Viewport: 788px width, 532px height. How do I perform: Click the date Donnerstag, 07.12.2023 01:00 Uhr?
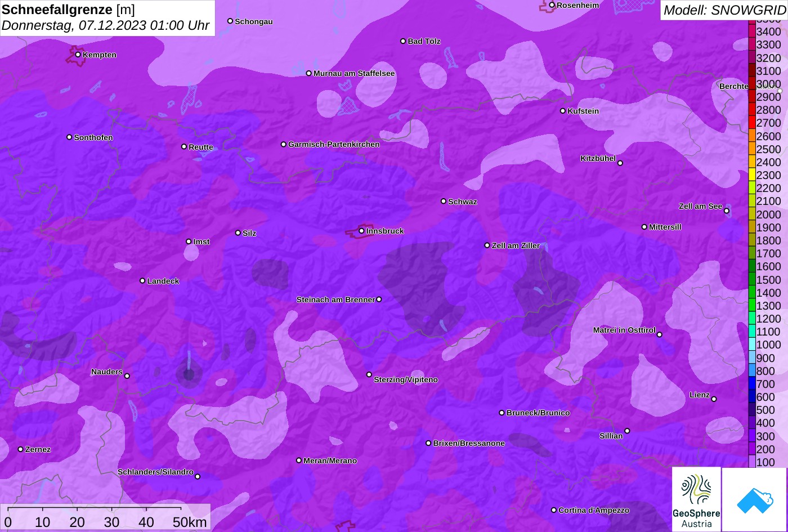pos(106,25)
